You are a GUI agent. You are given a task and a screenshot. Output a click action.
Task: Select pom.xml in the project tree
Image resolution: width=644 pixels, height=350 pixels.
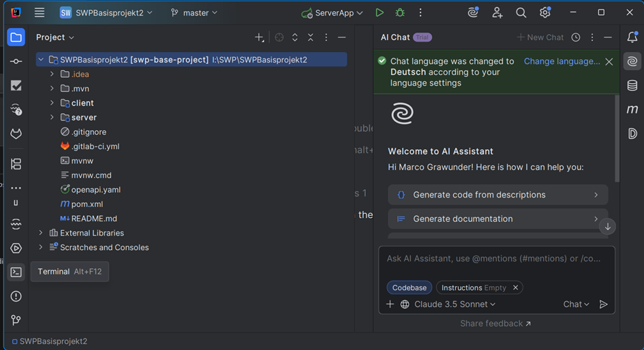tap(87, 204)
